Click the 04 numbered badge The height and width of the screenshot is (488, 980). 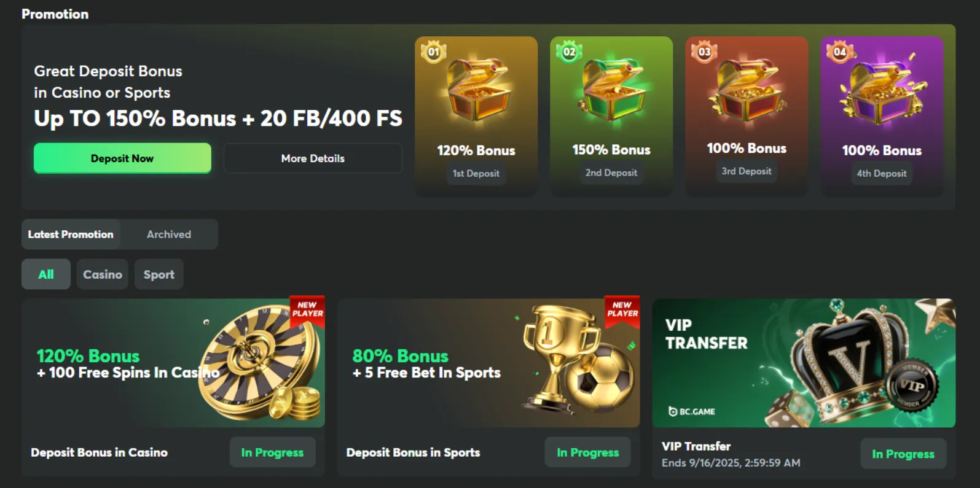tap(839, 52)
